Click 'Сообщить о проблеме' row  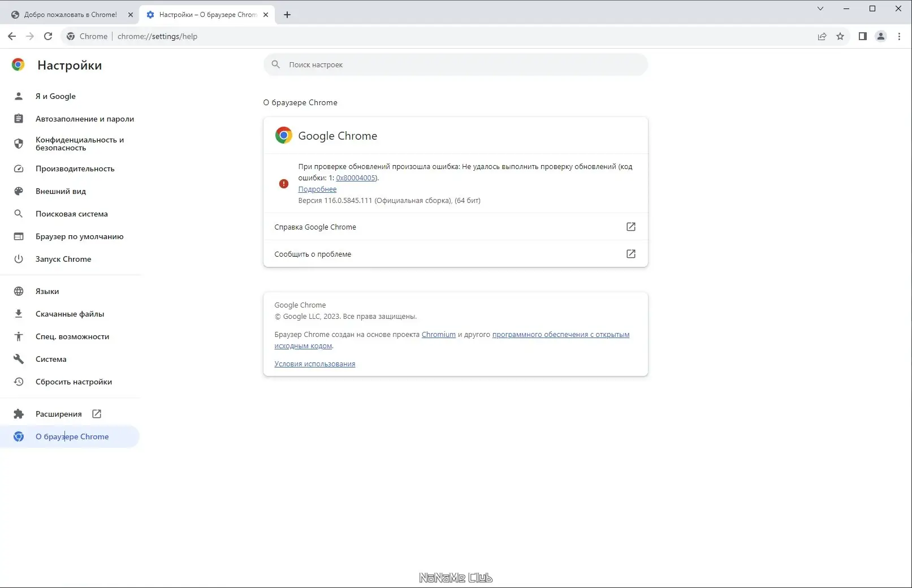click(x=456, y=254)
